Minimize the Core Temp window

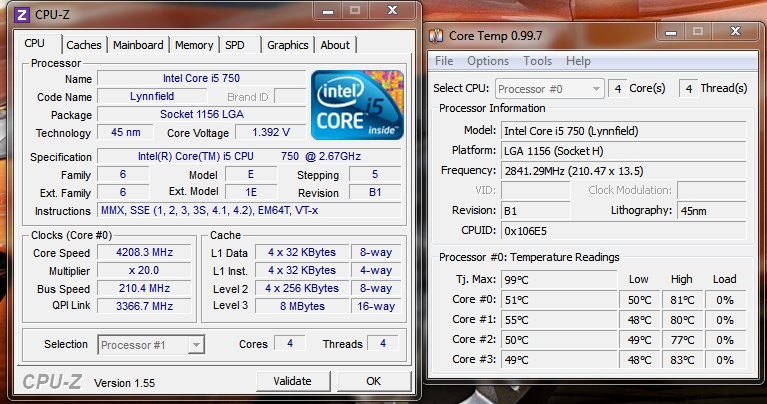(x=671, y=32)
